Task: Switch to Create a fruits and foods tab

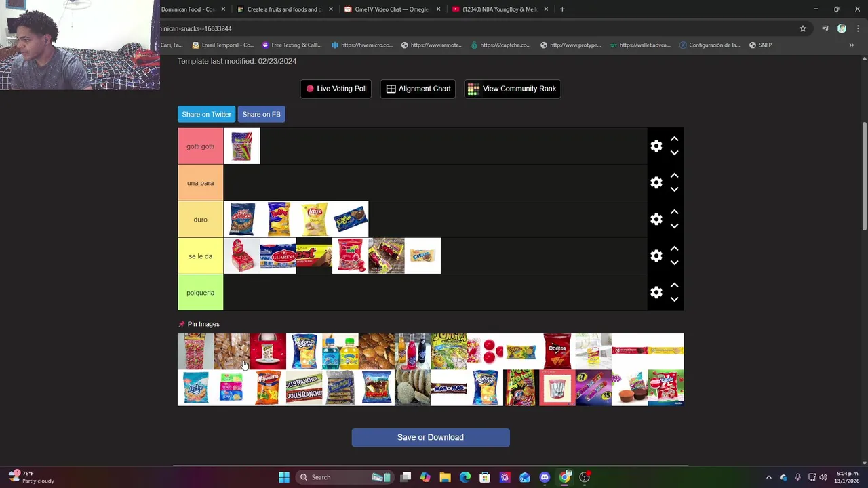Action: click(x=283, y=9)
